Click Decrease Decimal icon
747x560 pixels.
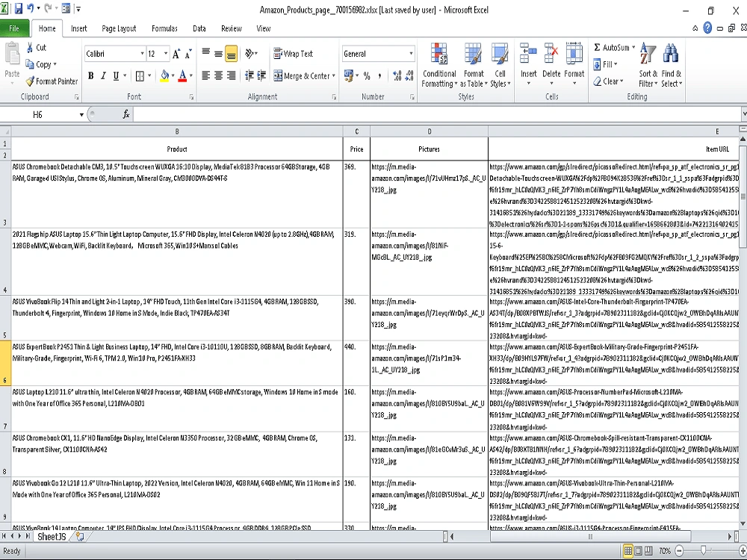pos(409,75)
